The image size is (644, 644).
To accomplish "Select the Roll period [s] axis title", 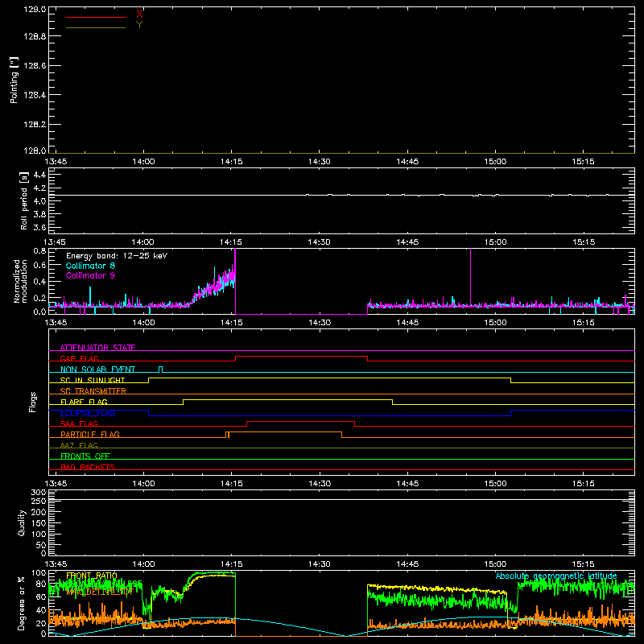I will click(24, 200).
